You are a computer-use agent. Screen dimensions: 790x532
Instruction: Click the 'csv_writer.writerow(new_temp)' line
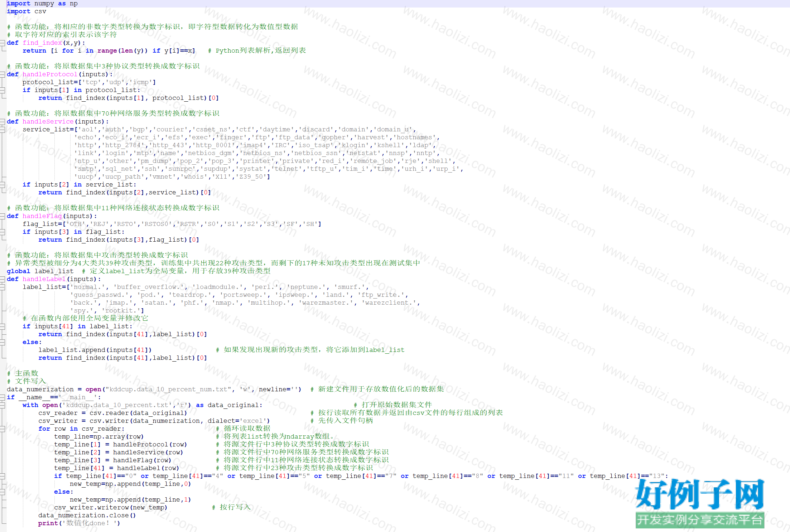[111, 508]
